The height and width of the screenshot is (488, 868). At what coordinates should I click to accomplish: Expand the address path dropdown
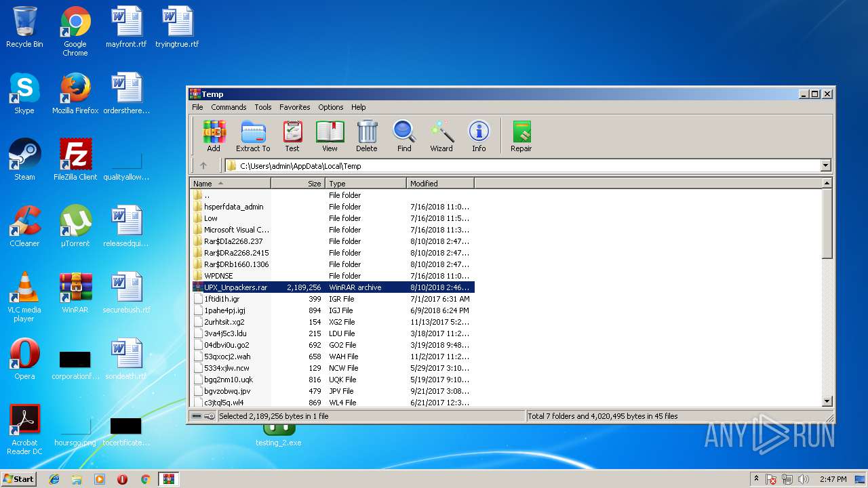[x=825, y=165]
